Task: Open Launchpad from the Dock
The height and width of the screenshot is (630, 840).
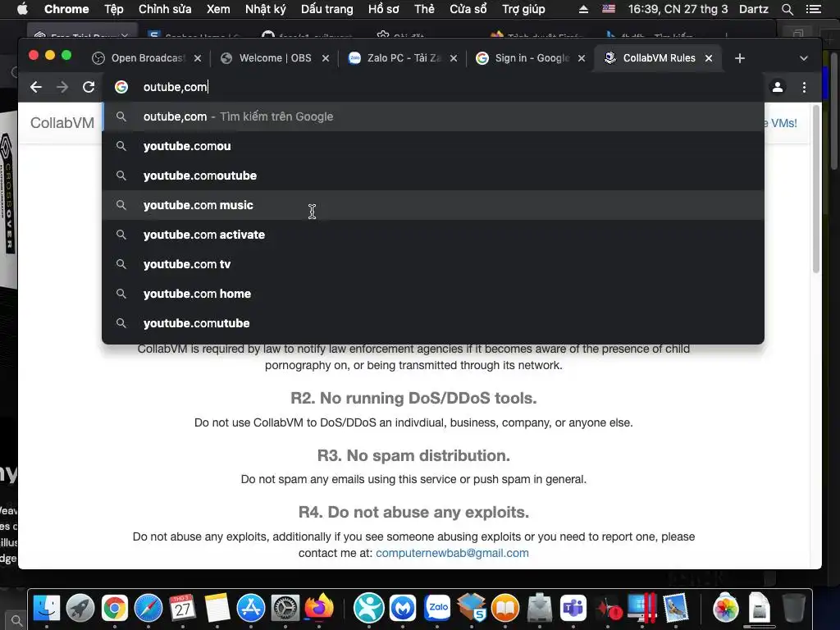Action: coord(80,608)
